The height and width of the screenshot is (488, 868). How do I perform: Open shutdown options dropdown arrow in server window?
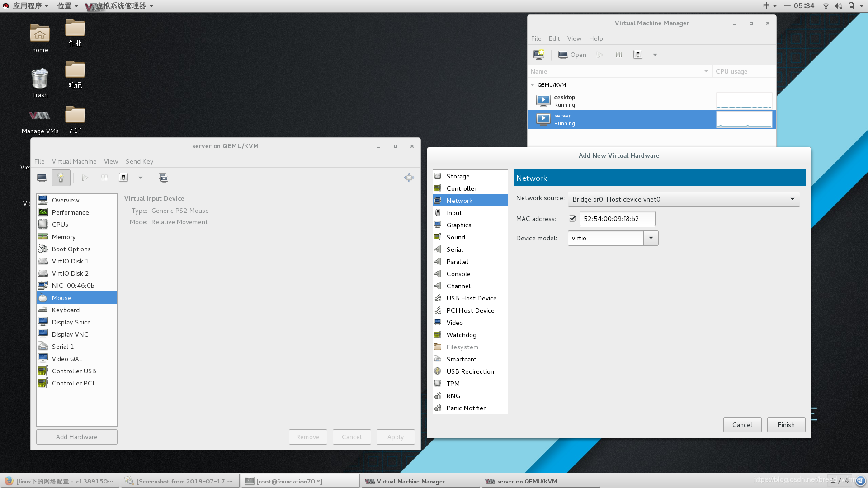coord(141,178)
